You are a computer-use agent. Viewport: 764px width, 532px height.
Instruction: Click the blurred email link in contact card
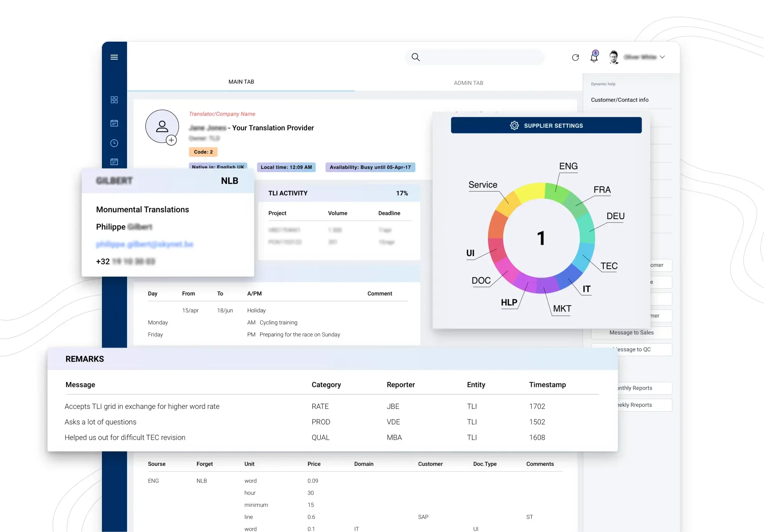(145, 244)
